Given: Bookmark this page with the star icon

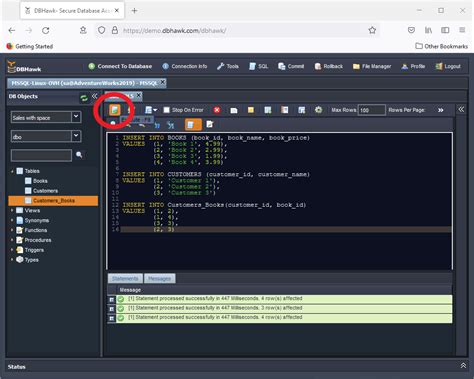Looking at the screenshot, I should point(372,30).
